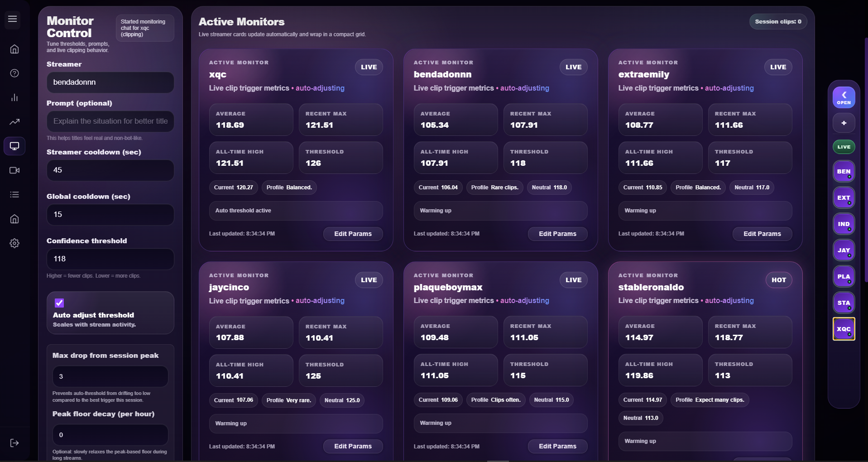
Task: Select the video camera clips icon
Action: (x=14, y=171)
